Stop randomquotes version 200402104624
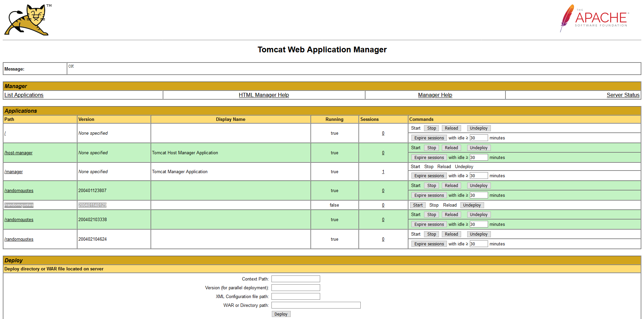The image size is (644, 319). click(431, 234)
